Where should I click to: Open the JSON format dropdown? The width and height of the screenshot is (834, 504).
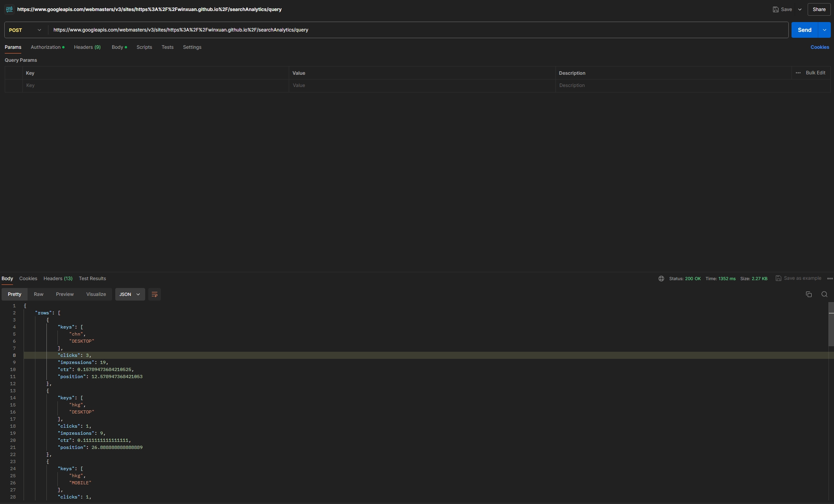[x=130, y=294]
